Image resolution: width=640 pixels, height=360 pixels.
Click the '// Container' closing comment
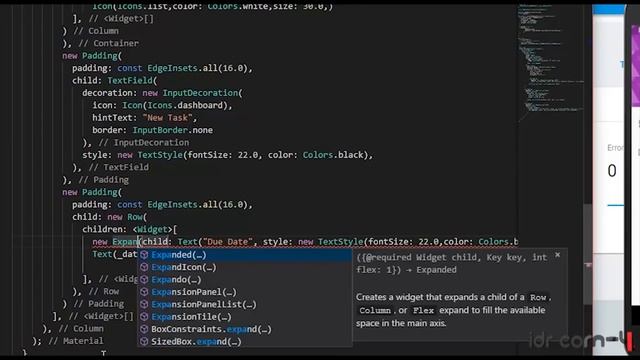point(109,43)
